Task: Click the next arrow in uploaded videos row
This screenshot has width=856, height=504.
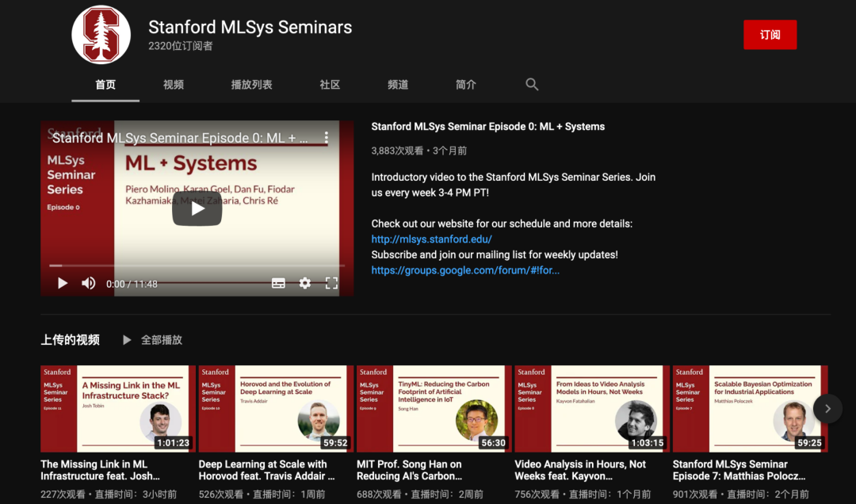Action: [x=827, y=408]
